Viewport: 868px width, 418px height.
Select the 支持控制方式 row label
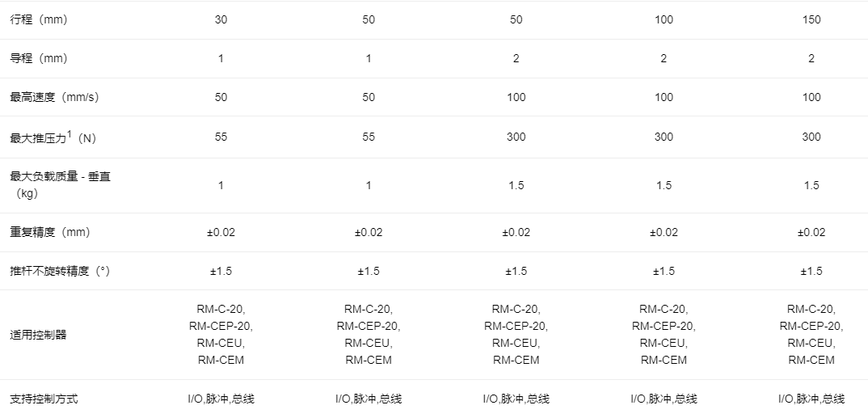pyautogui.click(x=44, y=399)
